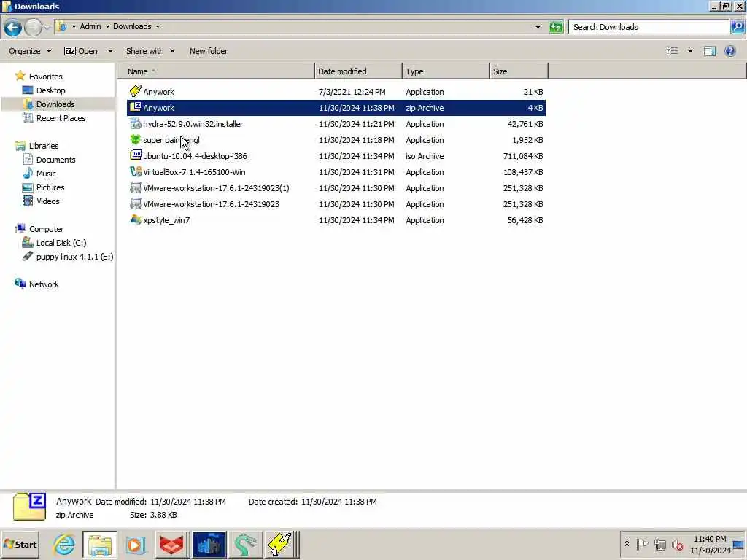The image size is (747, 560).
Task: Expand the Downloads breadcrumb dropdown arrow
Action: tap(158, 27)
